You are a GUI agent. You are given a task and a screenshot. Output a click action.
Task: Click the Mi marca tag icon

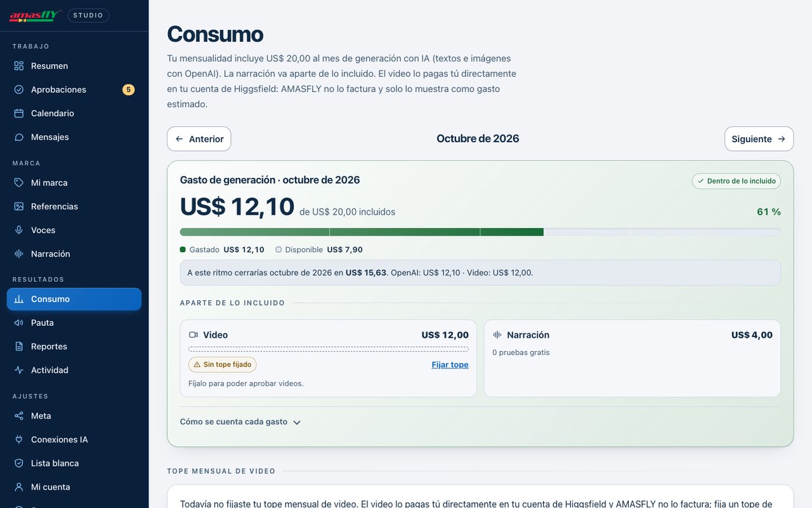(x=19, y=183)
